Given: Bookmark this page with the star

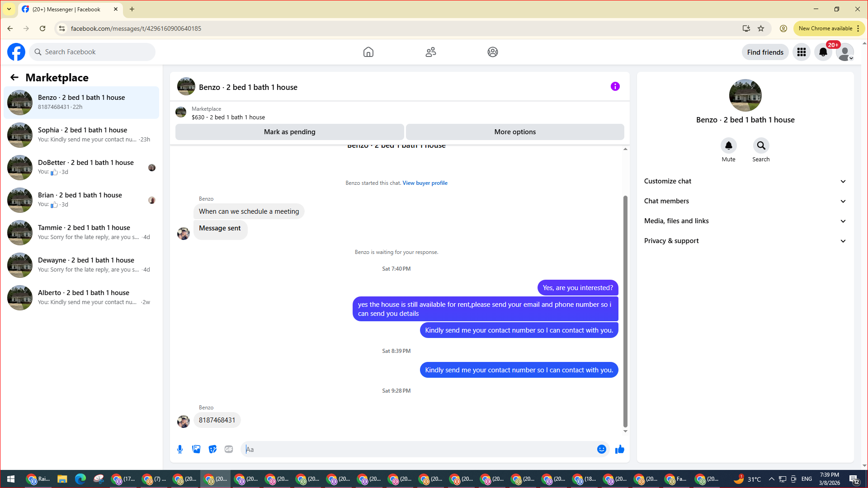Looking at the screenshot, I should [x=761, y=28].
